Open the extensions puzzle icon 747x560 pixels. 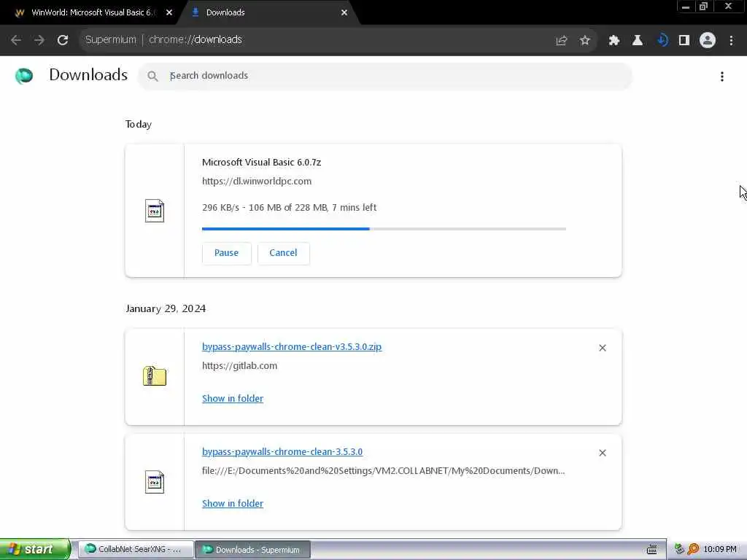click(614, 41)
